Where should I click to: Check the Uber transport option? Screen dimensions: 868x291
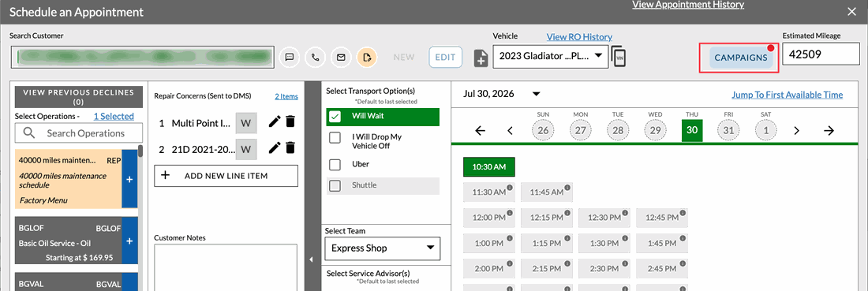(335, 164)
